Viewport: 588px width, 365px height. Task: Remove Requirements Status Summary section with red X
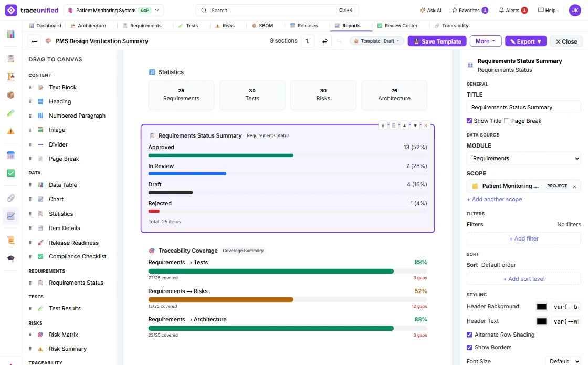pyautogui.click(x=426, y=126)
